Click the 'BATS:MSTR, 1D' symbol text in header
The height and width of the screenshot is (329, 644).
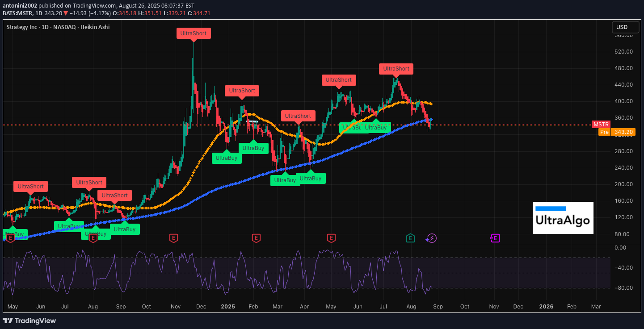[x=21, y=13]
